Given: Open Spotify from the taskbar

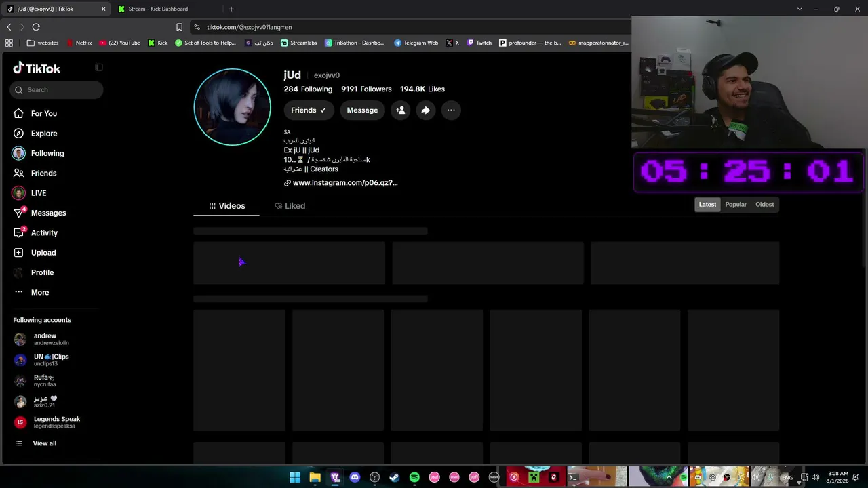Looking at the screenshot, I should [414, 477].
